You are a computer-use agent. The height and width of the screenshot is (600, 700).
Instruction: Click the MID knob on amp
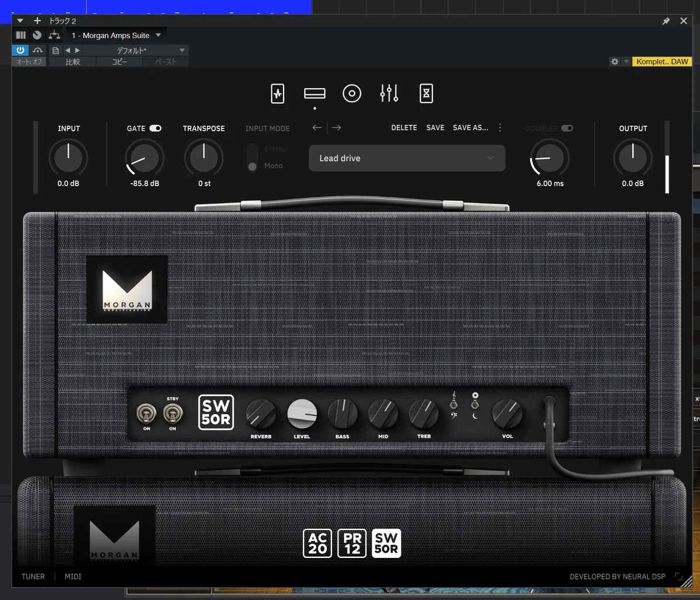[x=383, y=414]
